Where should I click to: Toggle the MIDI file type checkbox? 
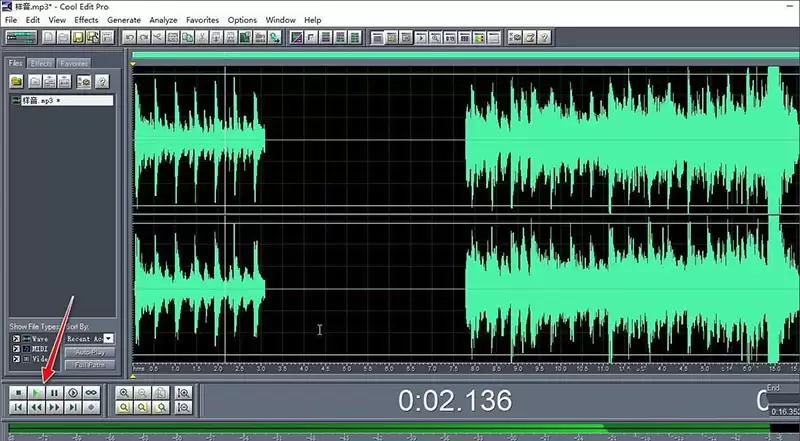coord(16,349)
